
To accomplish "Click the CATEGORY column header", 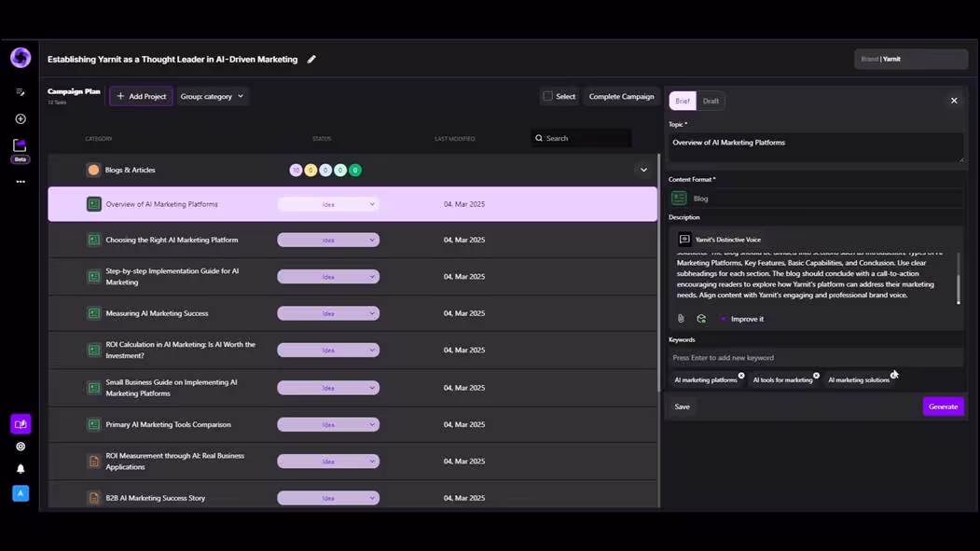I will pos(99,139).
